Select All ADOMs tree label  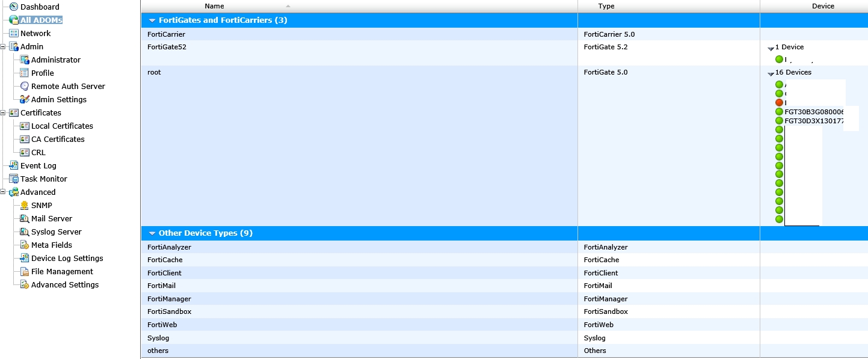click(x=41, y=20)
